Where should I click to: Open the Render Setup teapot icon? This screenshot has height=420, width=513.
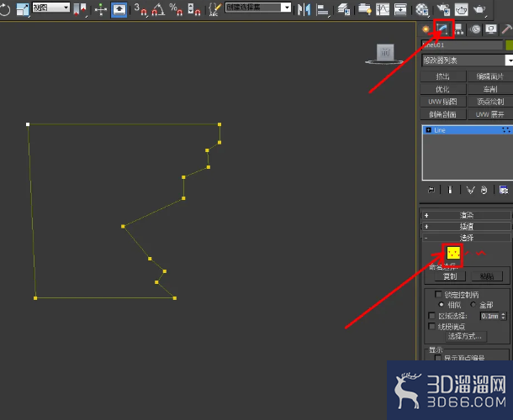(x=443, y=9)
